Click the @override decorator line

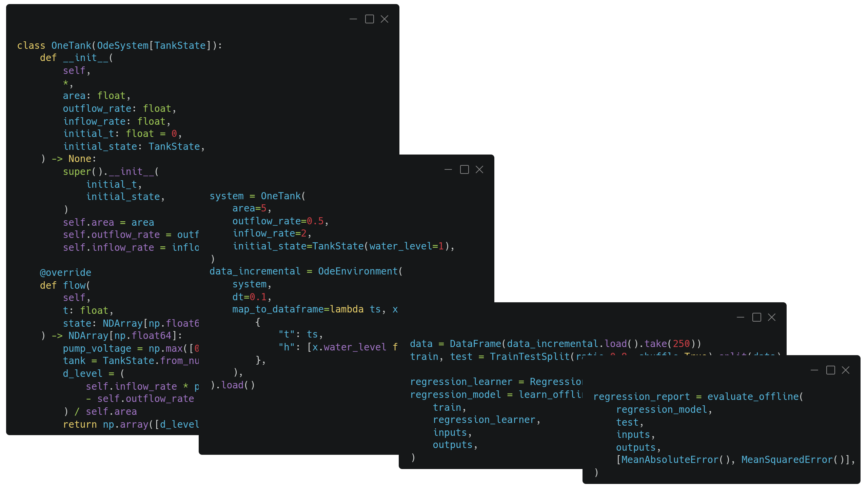coord(65,272)
